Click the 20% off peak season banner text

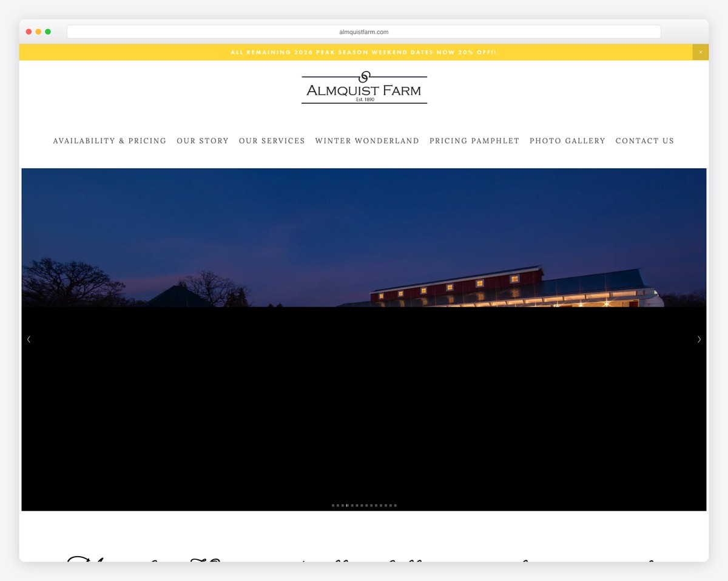coord(363,52)
